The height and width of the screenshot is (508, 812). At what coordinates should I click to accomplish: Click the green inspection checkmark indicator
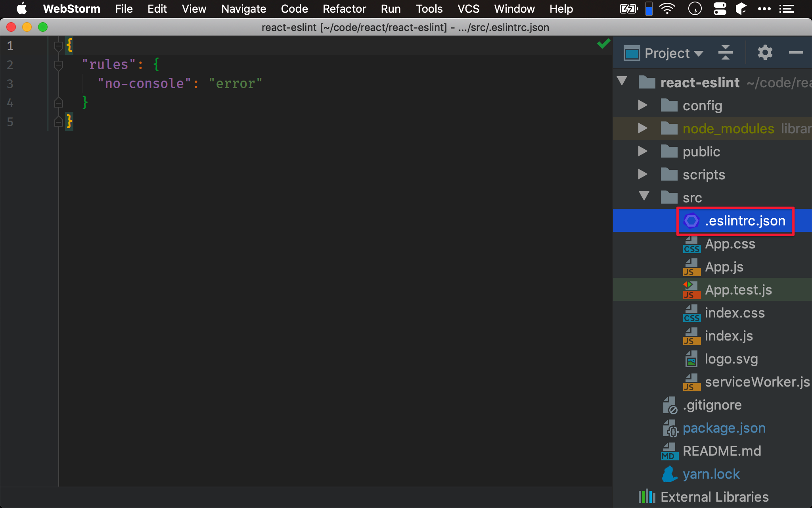click(603, 43)
